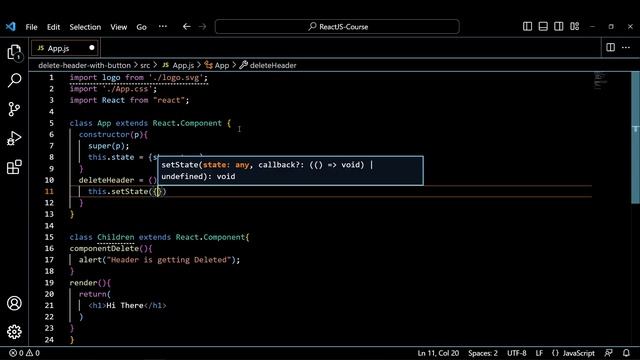640x360 pixels.
Task: Open the File menu
Action: pyautogui.click(x=31, y=27)
